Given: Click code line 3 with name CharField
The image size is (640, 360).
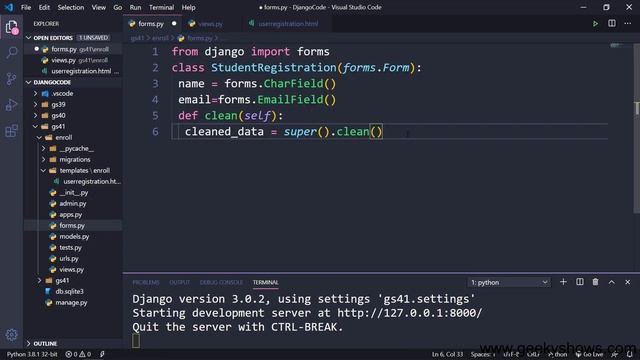Looking at the screenshot, I should click(x=257, y=84).
